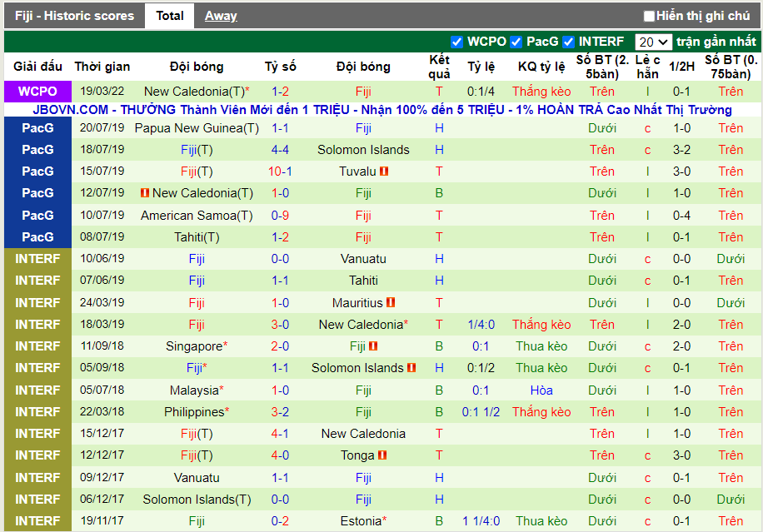Screen dimensions: 763x532
Task: Click Thắng kèo result on 18/03/19 row
Action: pyautogui.click(x=541, y=325)
